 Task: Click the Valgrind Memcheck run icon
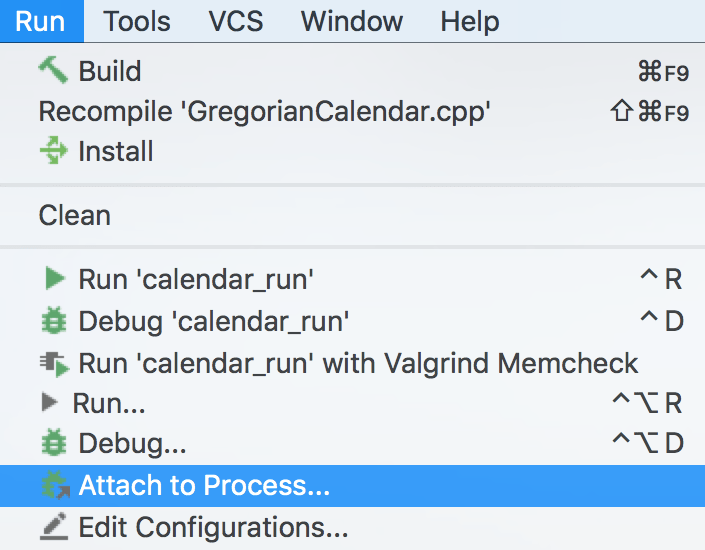click(54, 363)
